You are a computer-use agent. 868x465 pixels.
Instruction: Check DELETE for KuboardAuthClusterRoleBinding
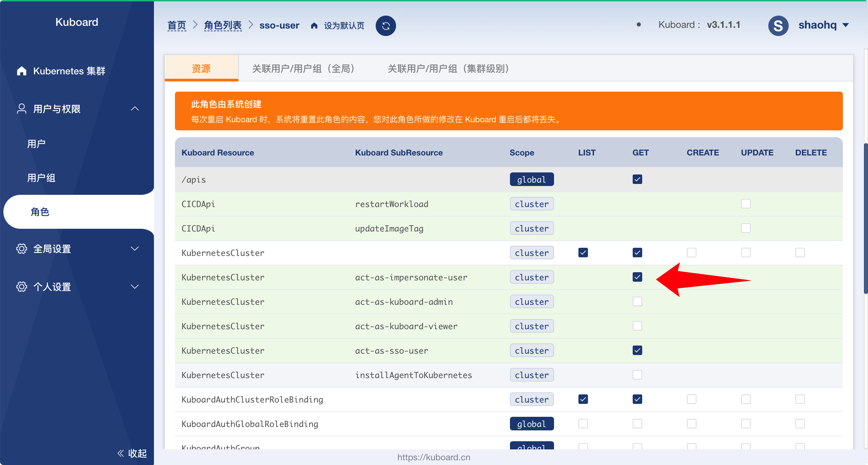point(800,399)
